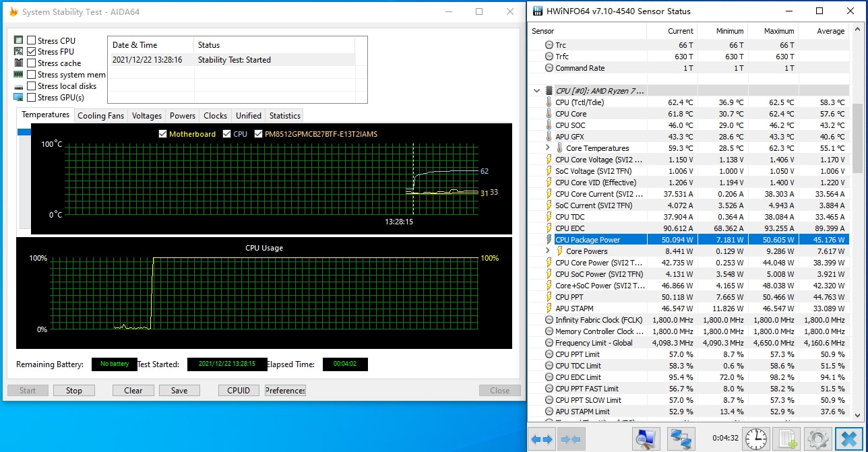The width and height of the screenshot is (868, 452).
Task: Collapse the CPU [#0] AMD Ryzen section
Action: [536, 91]
